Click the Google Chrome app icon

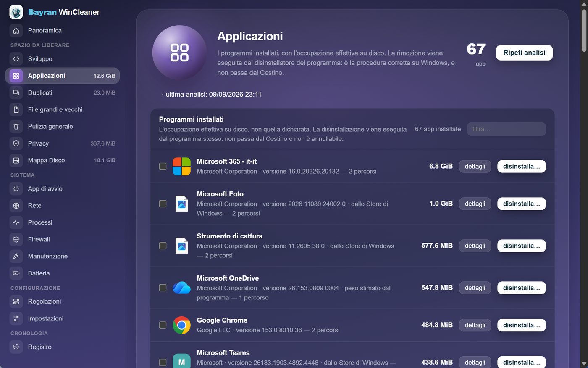[x=181, y=325]
